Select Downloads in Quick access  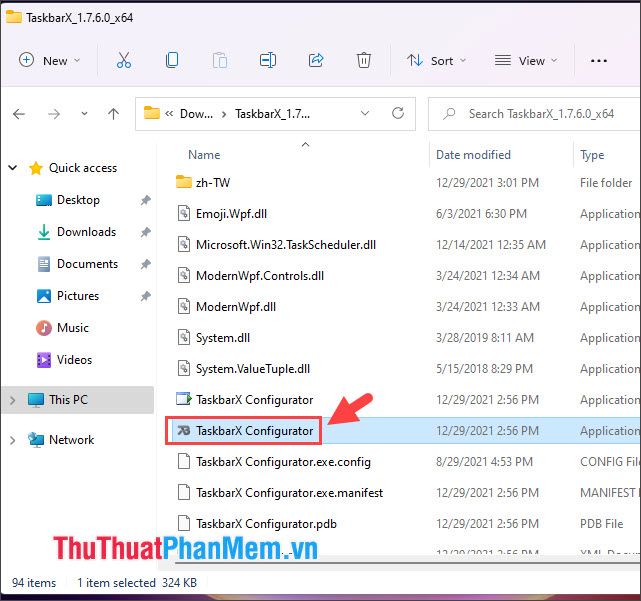86,232
